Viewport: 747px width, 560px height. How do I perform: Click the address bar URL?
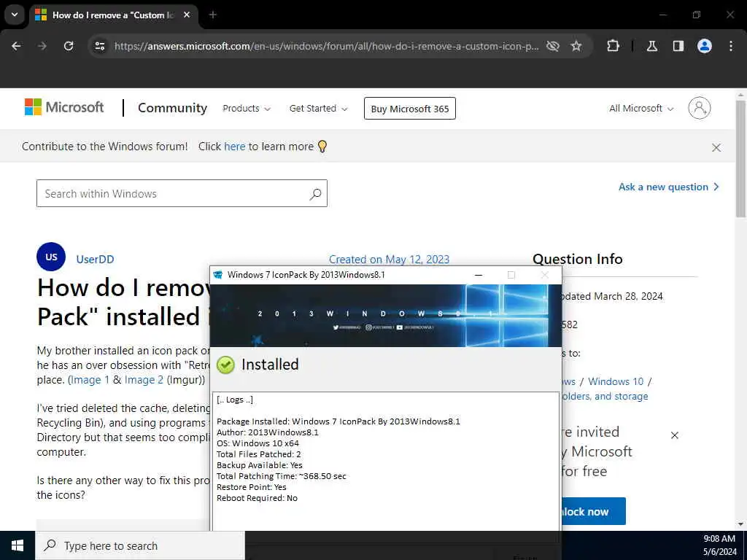click(x=326, y=46)
